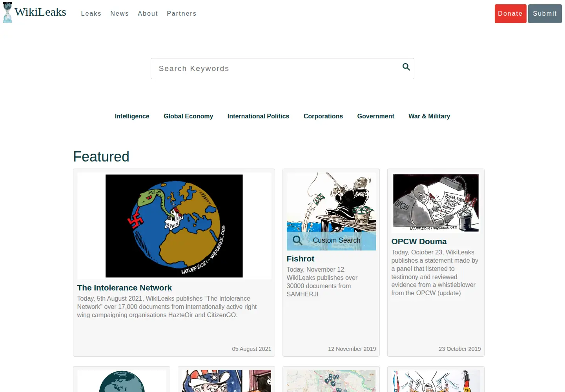Open The Intolerance Network headline
565x392 pixels.
point(124,288)
